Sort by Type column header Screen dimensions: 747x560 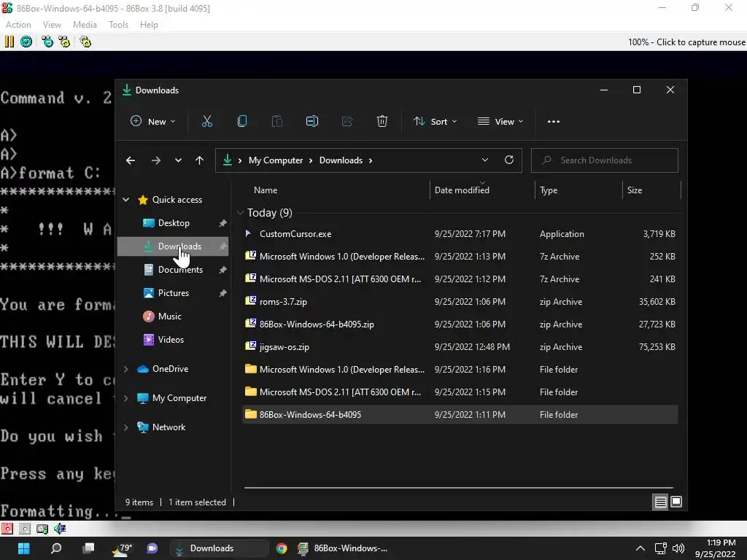click(x=578, y=190)
